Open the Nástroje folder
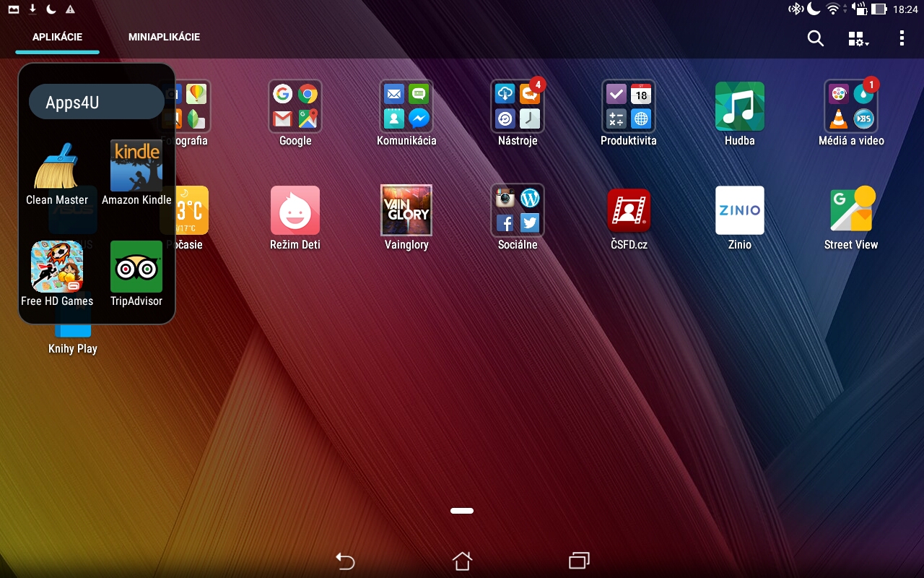This screenshot has width=924, height=578. [x=518, y=106]
